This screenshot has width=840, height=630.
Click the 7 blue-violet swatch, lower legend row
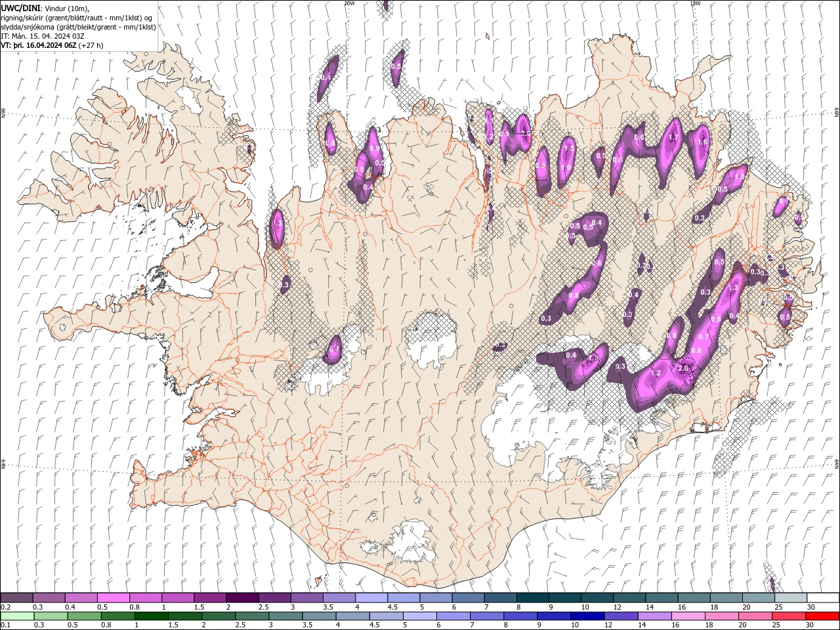(x=486, y=616)
